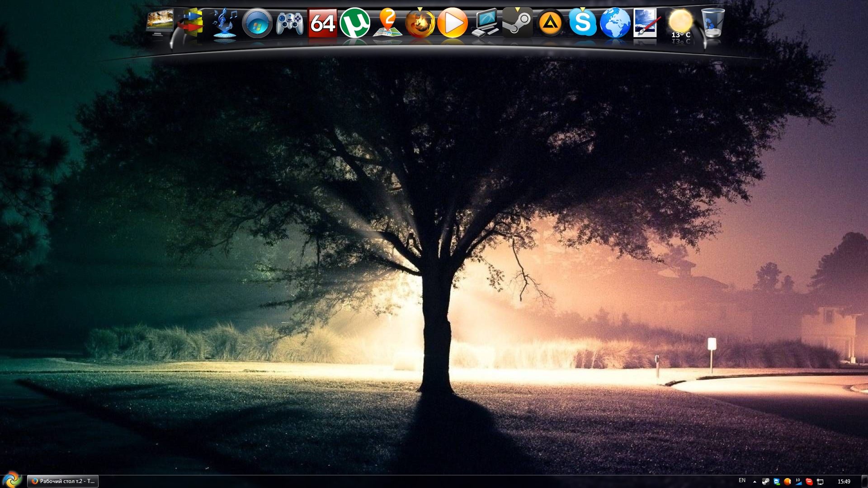Screen dimensions: 868x488
Task: Open the AIMP player dock icon
Action: coord(550,23)
